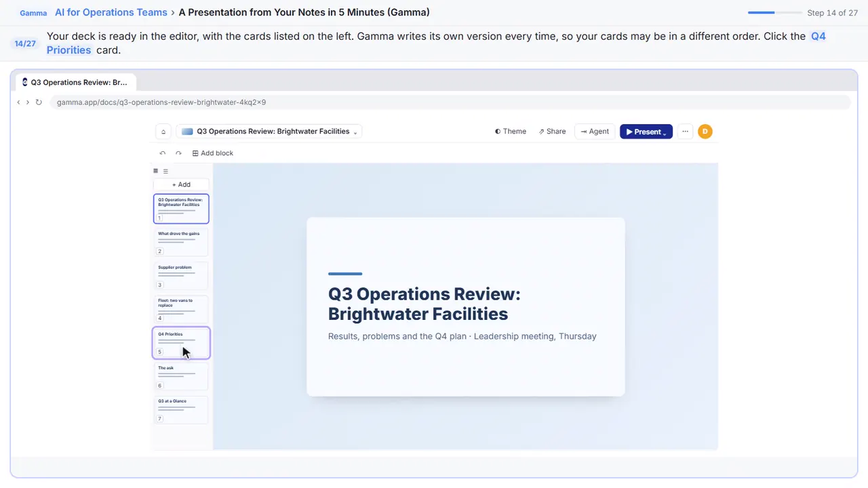This screenshot has height=488, width=868.
Task: Click the tutorial step progress bar
Action: (775, 13)
